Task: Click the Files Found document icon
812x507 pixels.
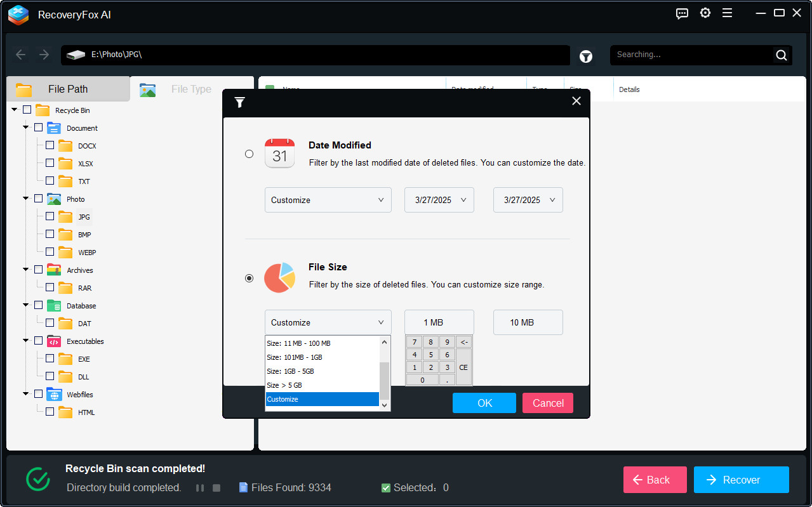Action: coord(243,487)
